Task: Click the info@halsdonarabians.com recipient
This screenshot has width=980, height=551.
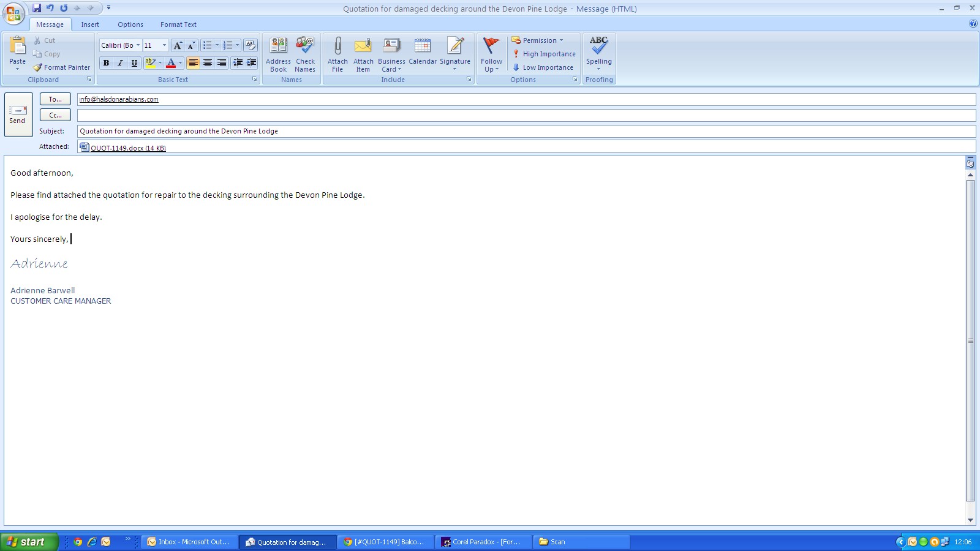Action: (119, 99)
